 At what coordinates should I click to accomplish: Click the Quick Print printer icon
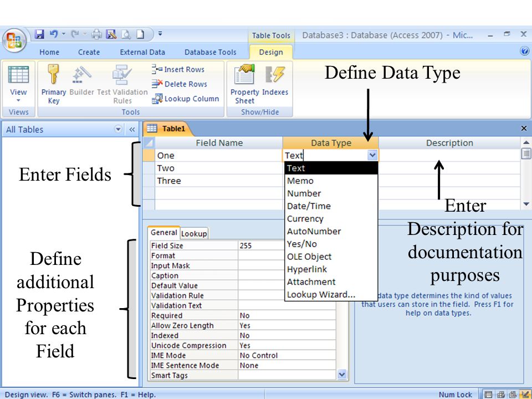tap(96, 34)
